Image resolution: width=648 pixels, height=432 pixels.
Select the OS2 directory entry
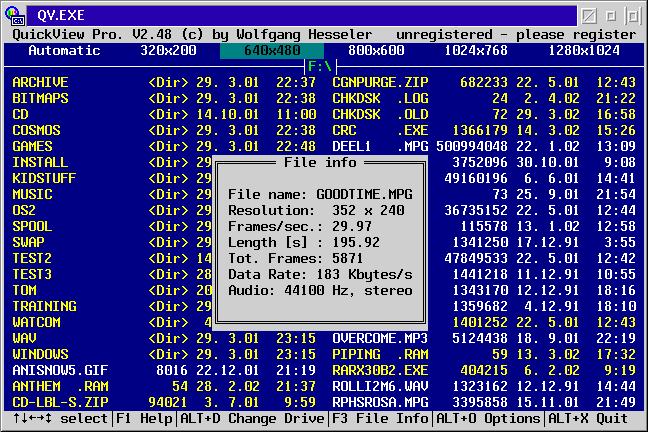click(x=112, y=210)
